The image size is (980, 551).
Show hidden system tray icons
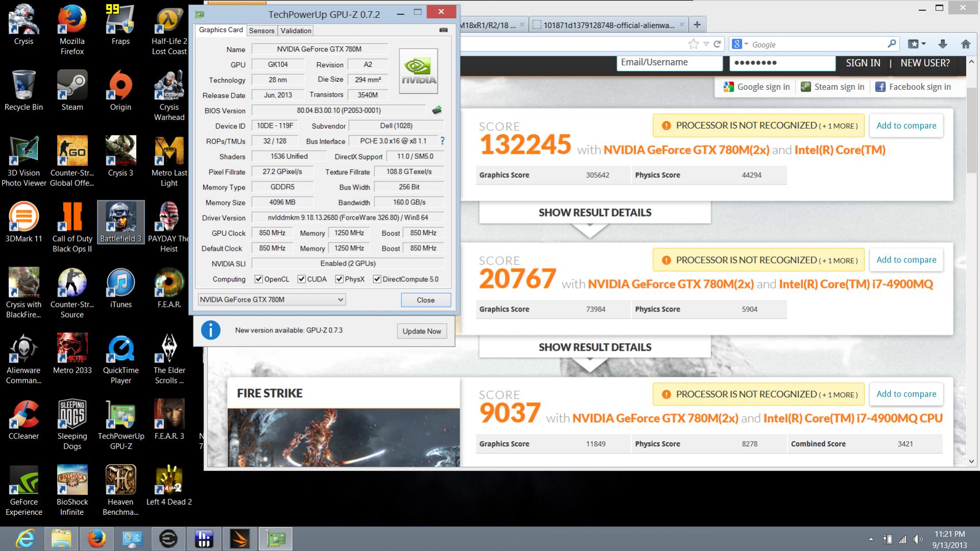point(871,539)
